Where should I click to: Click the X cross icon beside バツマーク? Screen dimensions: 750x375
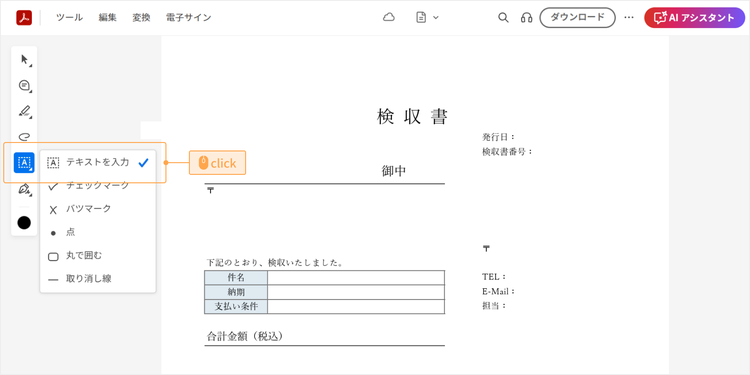pyautogui.click(x=53, y=210)
